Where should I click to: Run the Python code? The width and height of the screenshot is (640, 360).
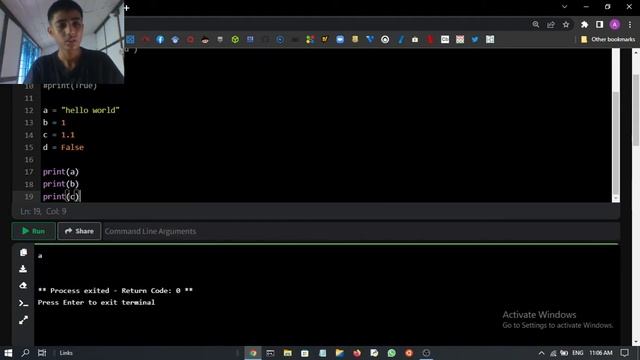tap(33, 231)
